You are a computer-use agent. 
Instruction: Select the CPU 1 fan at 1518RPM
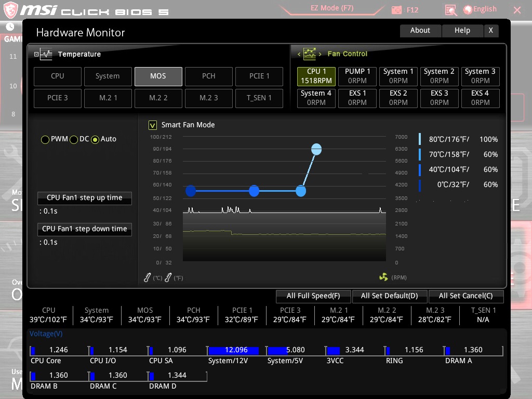(316, 76)
